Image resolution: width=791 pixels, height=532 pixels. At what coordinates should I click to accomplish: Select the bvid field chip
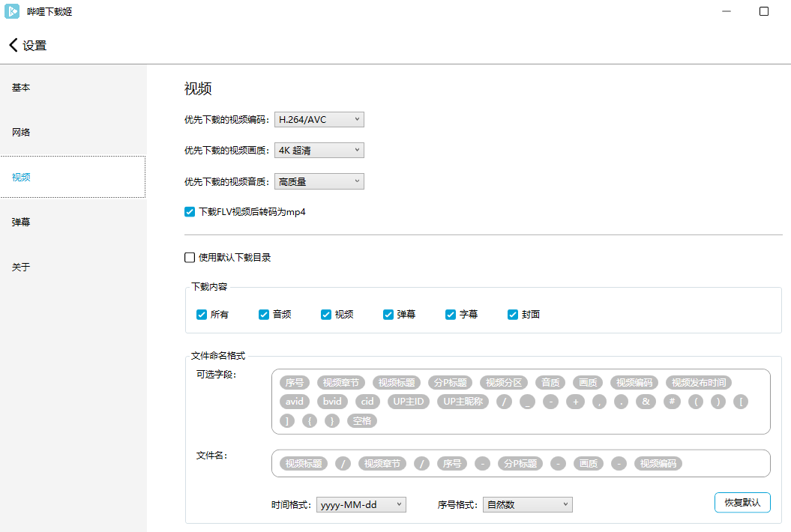tap(332, 402)
